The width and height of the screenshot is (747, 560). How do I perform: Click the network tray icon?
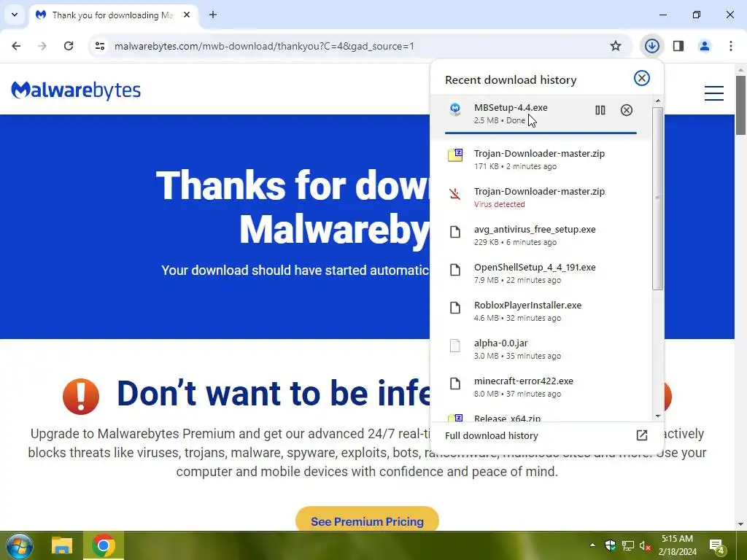tap(627, 545)
